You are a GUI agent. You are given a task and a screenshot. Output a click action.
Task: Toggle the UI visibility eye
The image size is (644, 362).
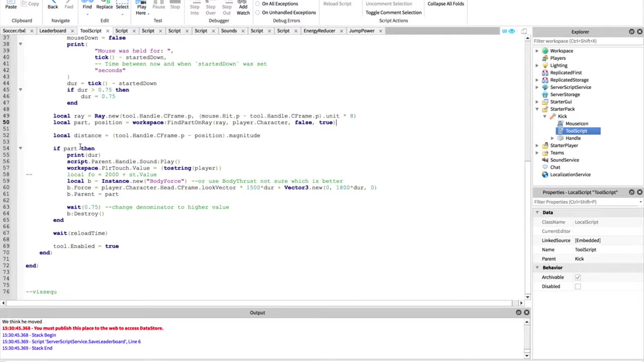(512, 31)
